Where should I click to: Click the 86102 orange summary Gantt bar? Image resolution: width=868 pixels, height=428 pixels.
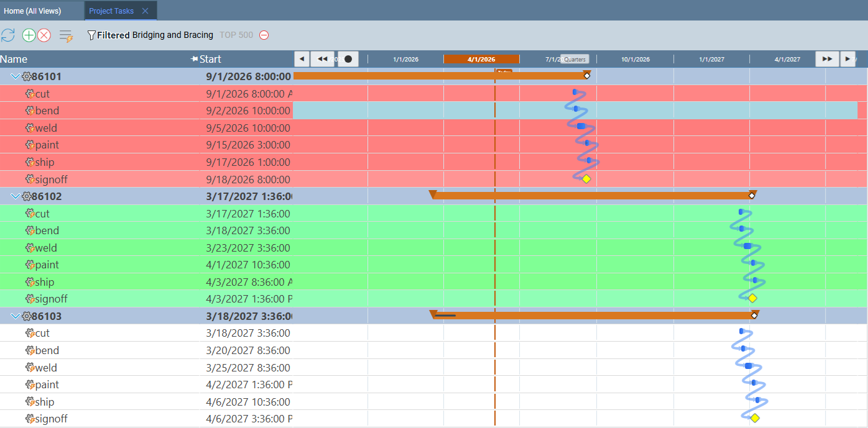point(593,196)
